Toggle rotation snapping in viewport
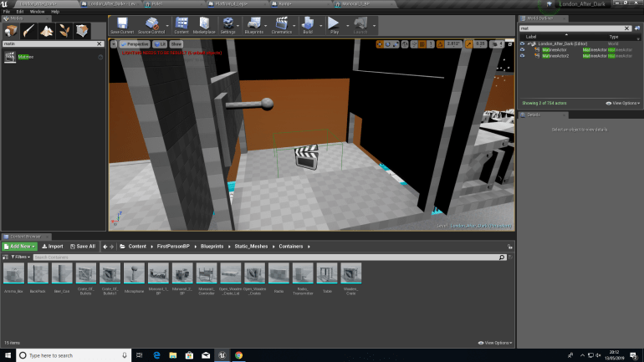The height and width of the screenshot is (362, 644). click(x=440, y=44)
